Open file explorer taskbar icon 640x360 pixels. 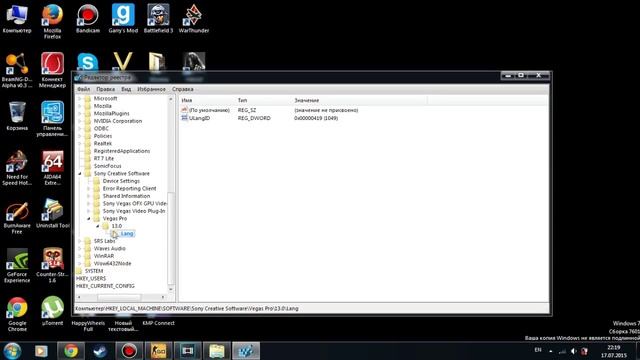click(x=217, y=351)
